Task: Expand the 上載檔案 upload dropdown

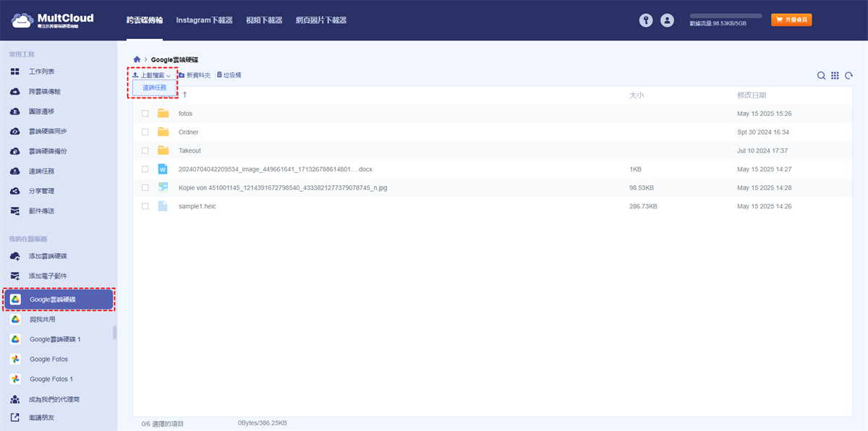Action: coord(151,75)
